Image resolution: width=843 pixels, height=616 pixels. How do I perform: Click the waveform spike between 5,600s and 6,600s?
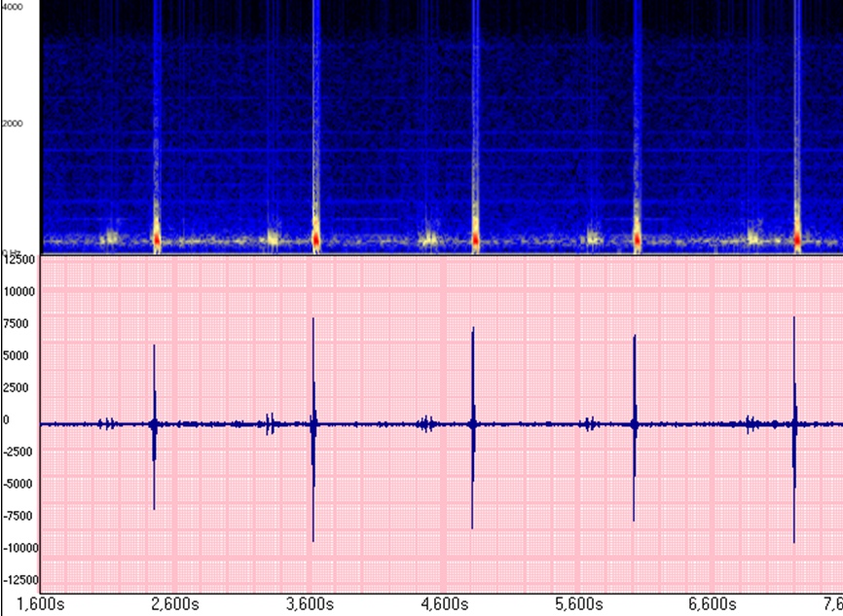(x=635, y=424)
